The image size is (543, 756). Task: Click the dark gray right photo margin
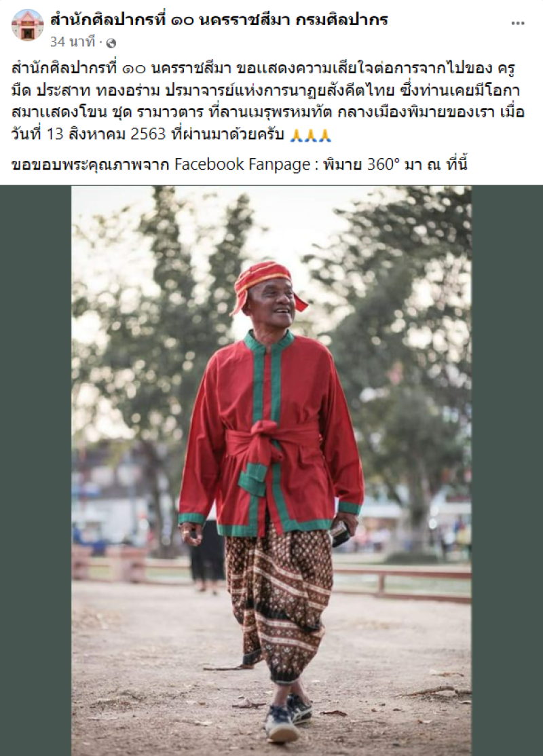(507, 470)
